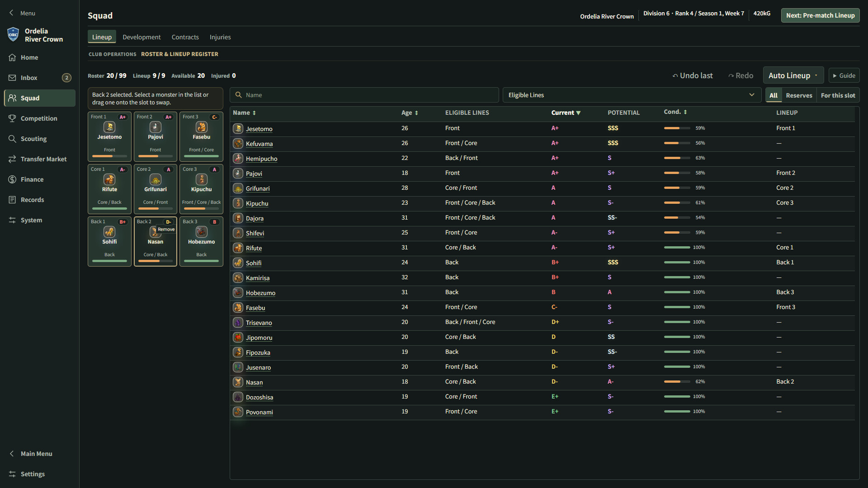Click the System sliders icon
868x488 pixels.
pyautogui.click(x=12, y=220)
